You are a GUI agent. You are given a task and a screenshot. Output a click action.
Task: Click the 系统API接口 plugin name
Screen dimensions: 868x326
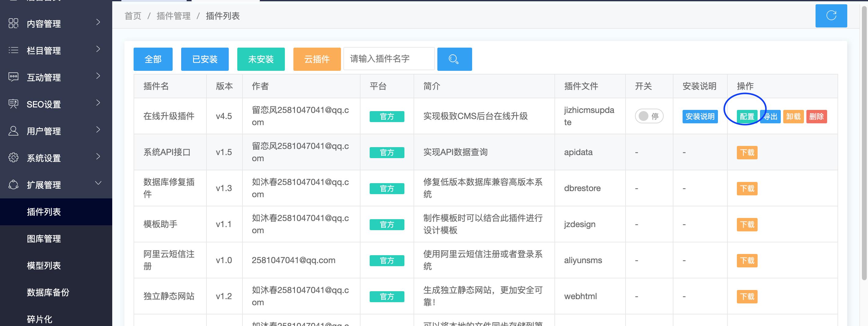click(x=167, y=152)
